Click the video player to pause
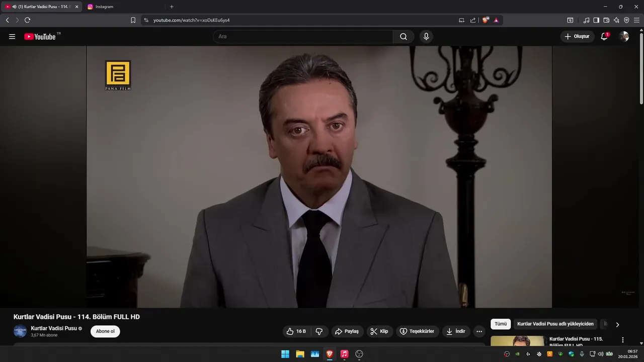This screenshot has width=644, height=362. [319, 177]
